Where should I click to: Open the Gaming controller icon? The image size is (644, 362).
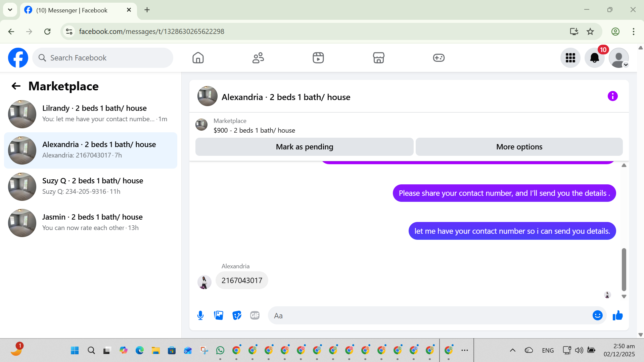tap(439, 58)
